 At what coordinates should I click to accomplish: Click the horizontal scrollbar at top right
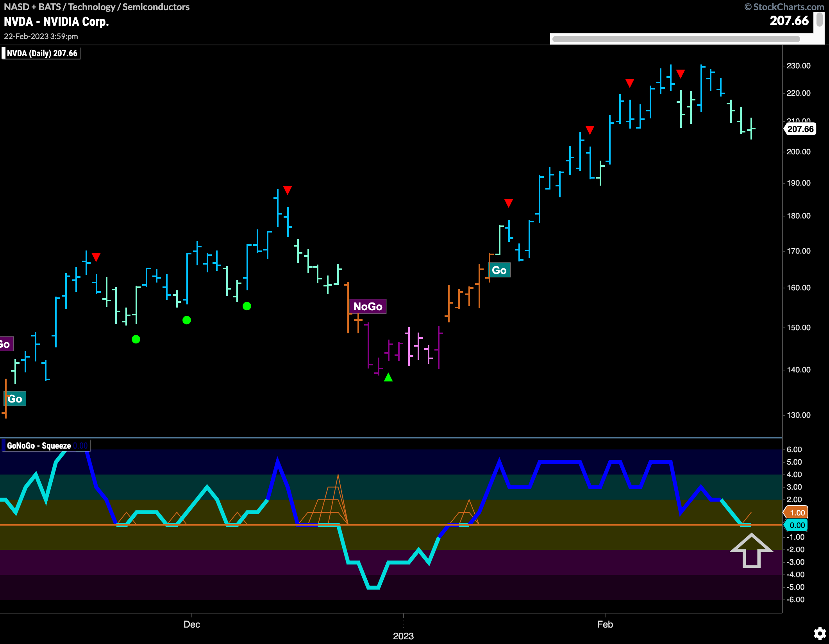tap(676, 39)
